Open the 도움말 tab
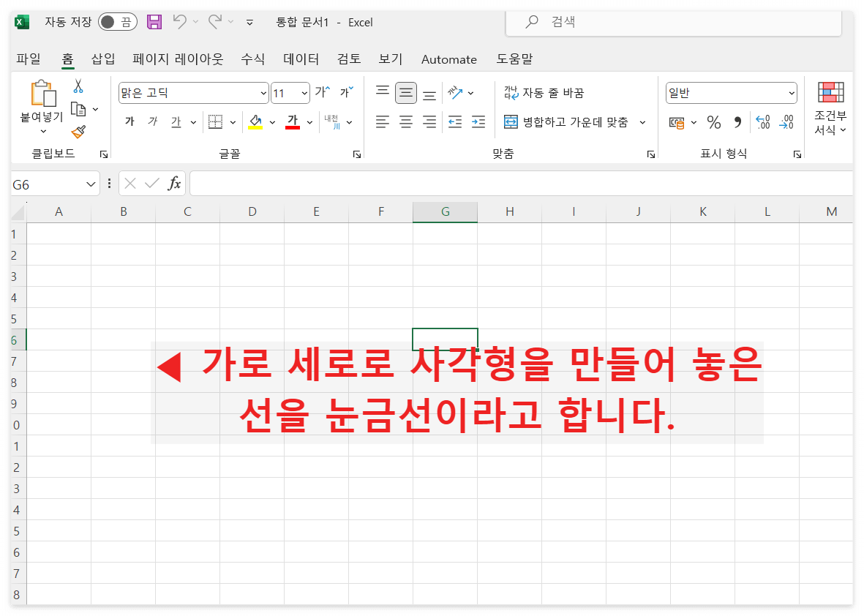This screenshot has height=616, width=864. (514, 59)
